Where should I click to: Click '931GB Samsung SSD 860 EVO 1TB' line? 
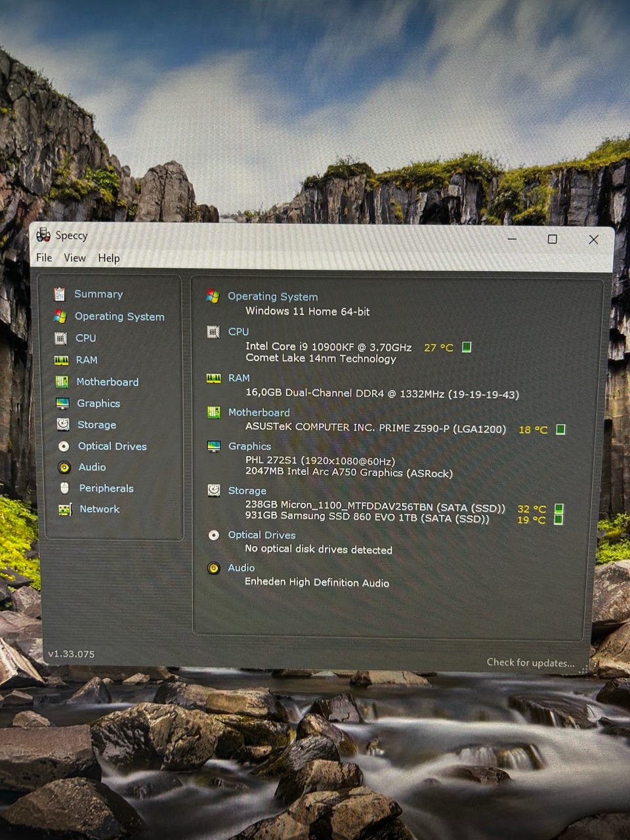pos(367,518)
